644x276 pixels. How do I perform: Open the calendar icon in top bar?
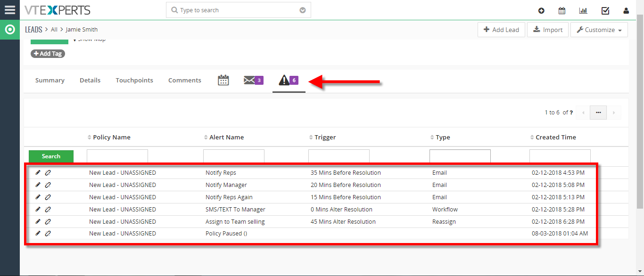point(562,10)
